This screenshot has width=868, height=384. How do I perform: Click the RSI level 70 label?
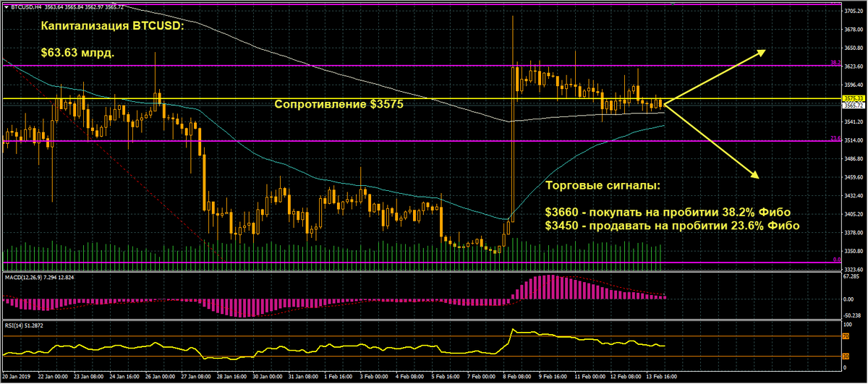(x=846, y=336)
